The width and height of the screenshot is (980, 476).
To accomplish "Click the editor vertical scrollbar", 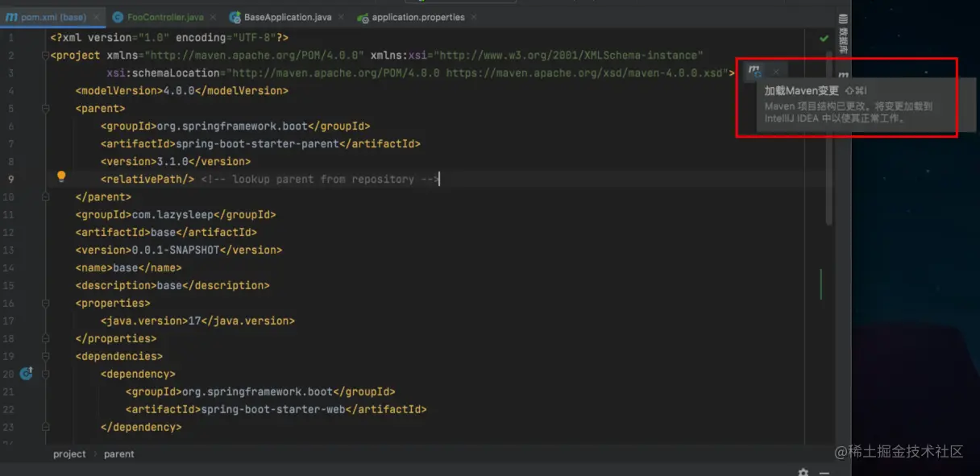I will (x=828, y=139).
